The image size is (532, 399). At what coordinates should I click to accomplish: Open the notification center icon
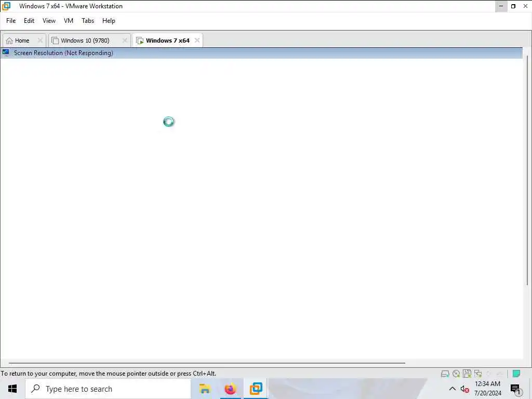(516, 389)
